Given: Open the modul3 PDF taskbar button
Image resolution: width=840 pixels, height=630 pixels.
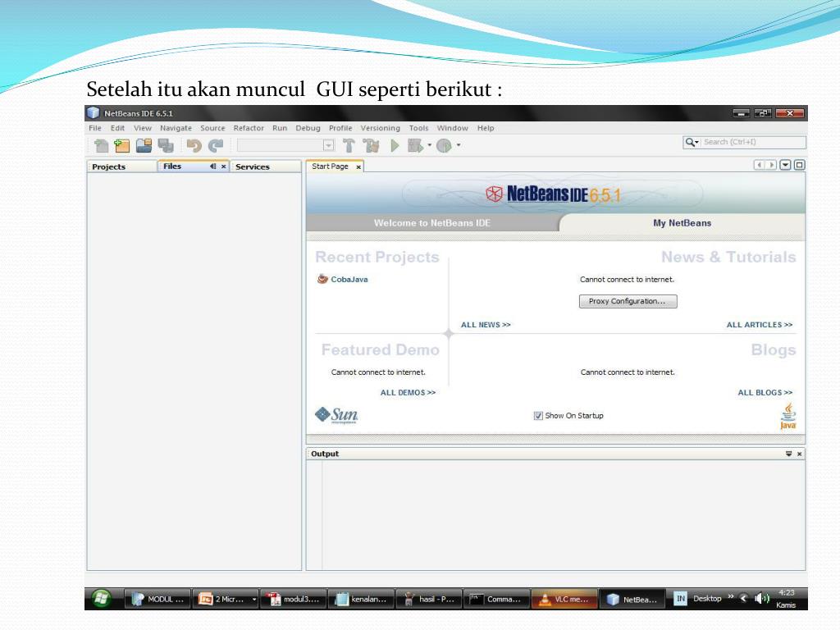Looking at the screenshot, I should [293, 599].
